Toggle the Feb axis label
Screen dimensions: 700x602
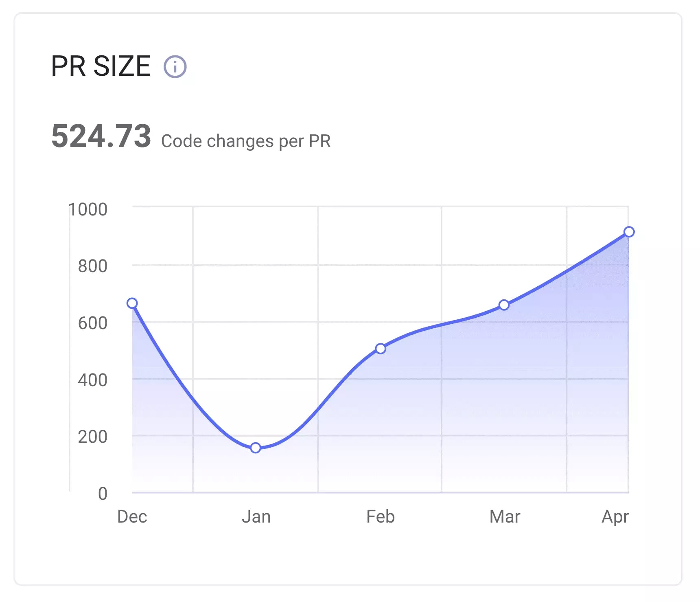point(381,516)
